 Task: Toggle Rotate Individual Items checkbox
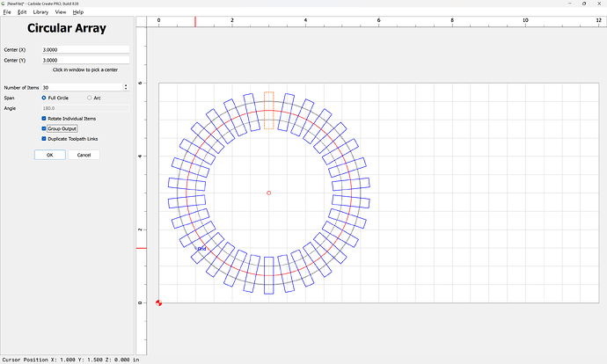tap(45, 119)
